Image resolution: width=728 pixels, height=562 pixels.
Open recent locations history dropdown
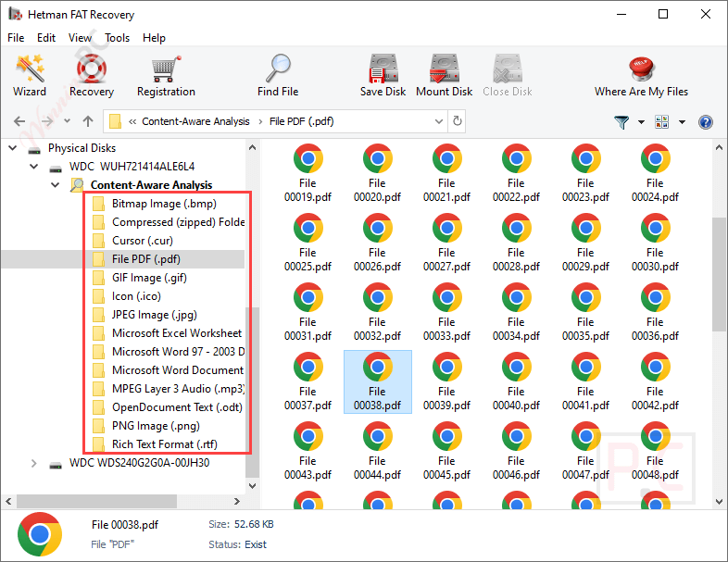67,121
